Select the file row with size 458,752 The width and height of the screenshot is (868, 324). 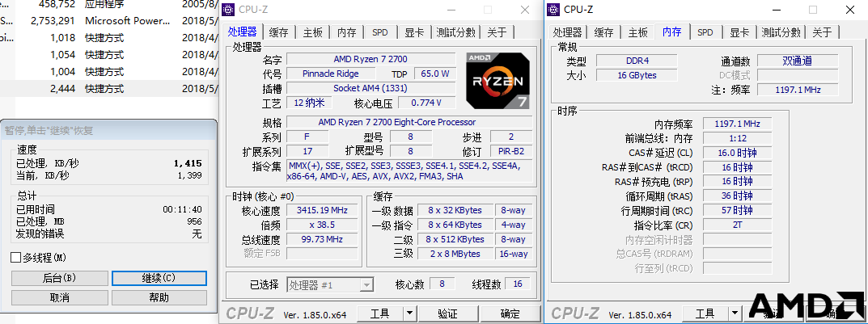point(108,4)
